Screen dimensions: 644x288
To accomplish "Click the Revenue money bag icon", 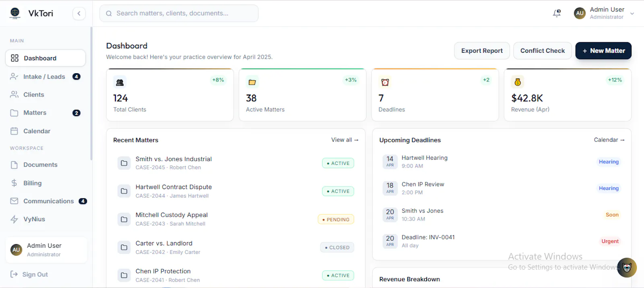I will [518, 82].
